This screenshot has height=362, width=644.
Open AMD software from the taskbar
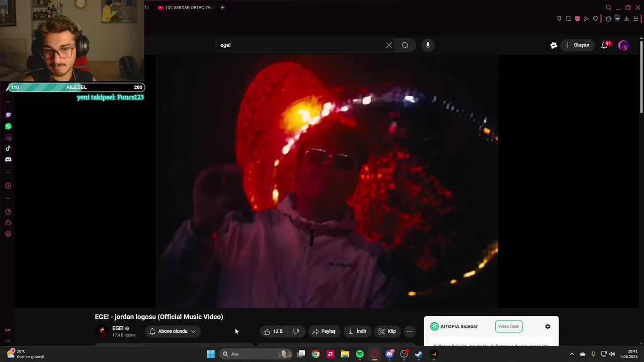(331, 354)
